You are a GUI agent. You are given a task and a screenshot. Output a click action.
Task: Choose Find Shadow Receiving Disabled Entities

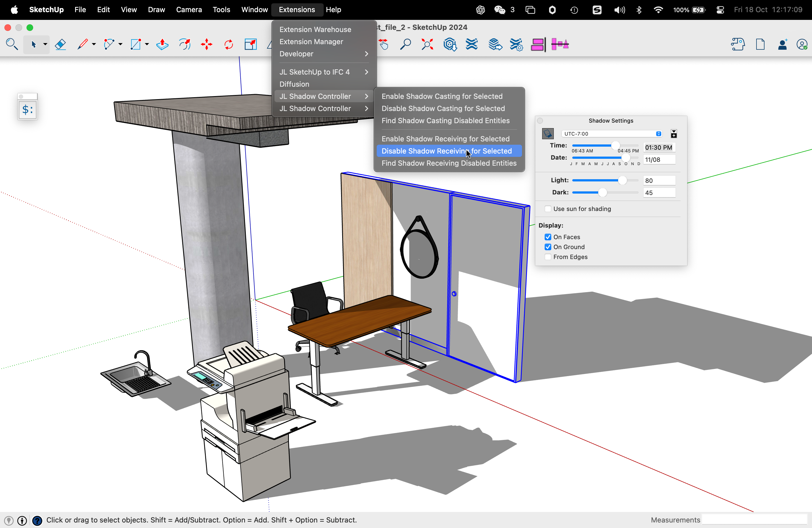pos(449,163)
